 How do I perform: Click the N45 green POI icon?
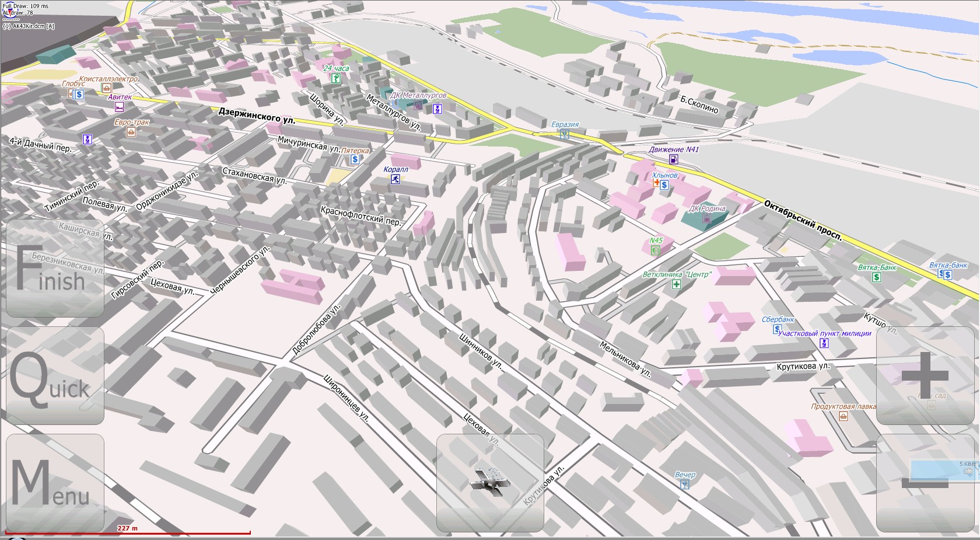655,250
